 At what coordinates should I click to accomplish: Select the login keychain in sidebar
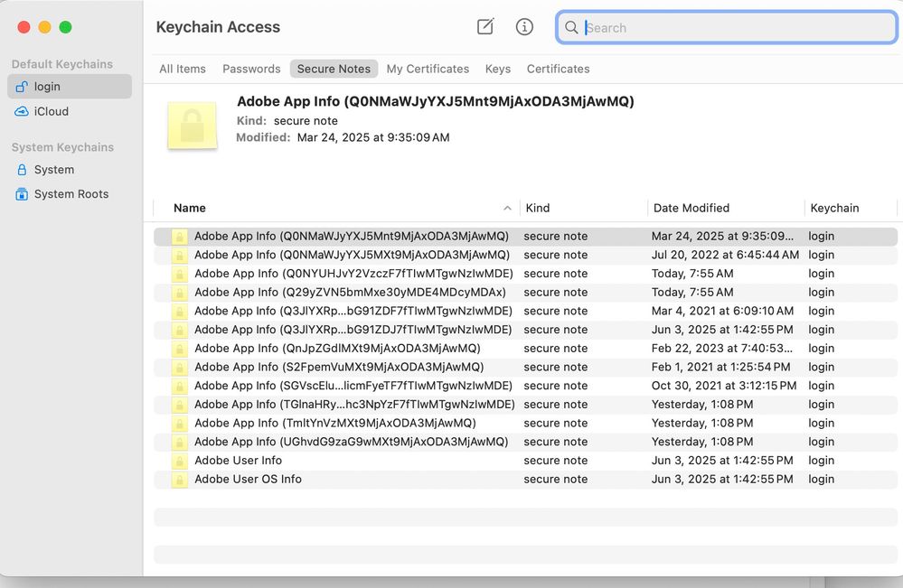[70, 87]
